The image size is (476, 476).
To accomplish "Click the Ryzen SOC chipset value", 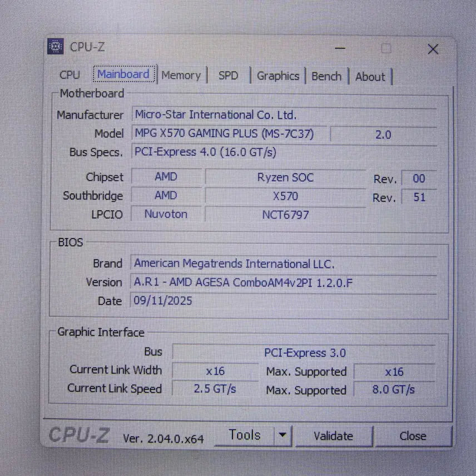I will 285,177.
